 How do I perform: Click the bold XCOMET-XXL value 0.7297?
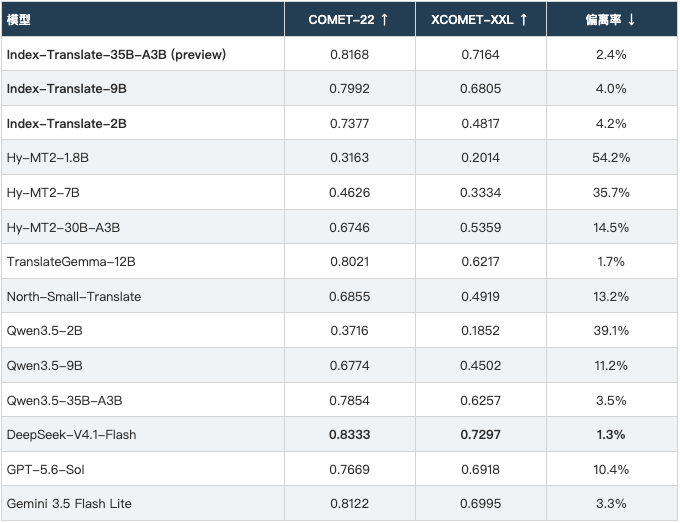pos(481,435)
